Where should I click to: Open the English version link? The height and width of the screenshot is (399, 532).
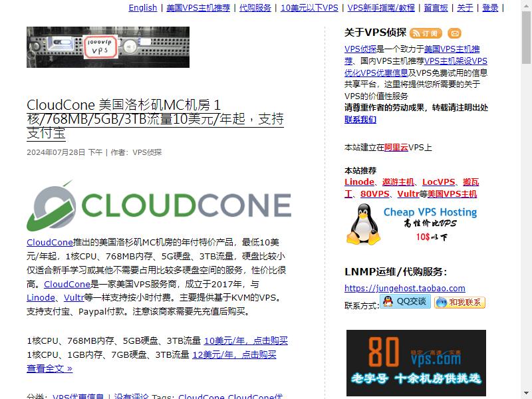143,7
